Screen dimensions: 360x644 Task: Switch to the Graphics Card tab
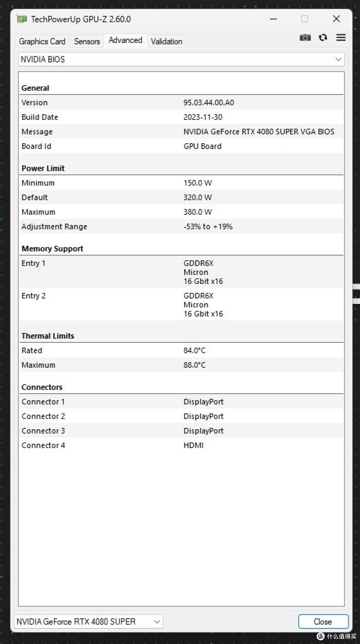42,41
